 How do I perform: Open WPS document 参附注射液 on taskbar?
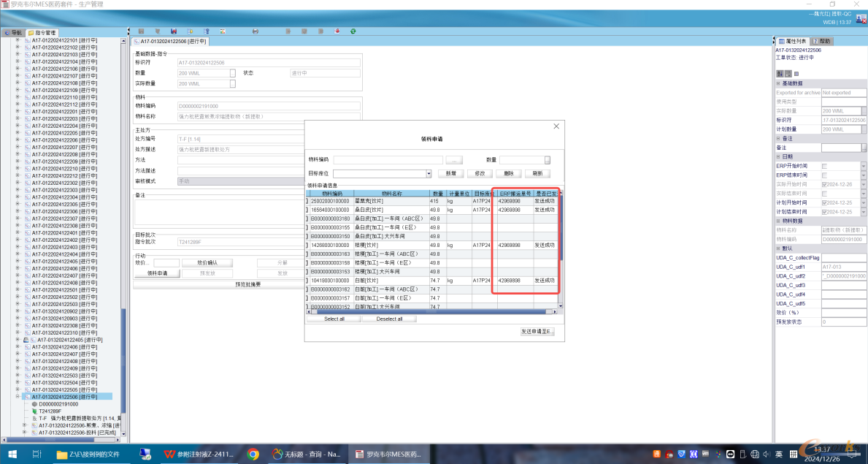click(x=199, y=454)
